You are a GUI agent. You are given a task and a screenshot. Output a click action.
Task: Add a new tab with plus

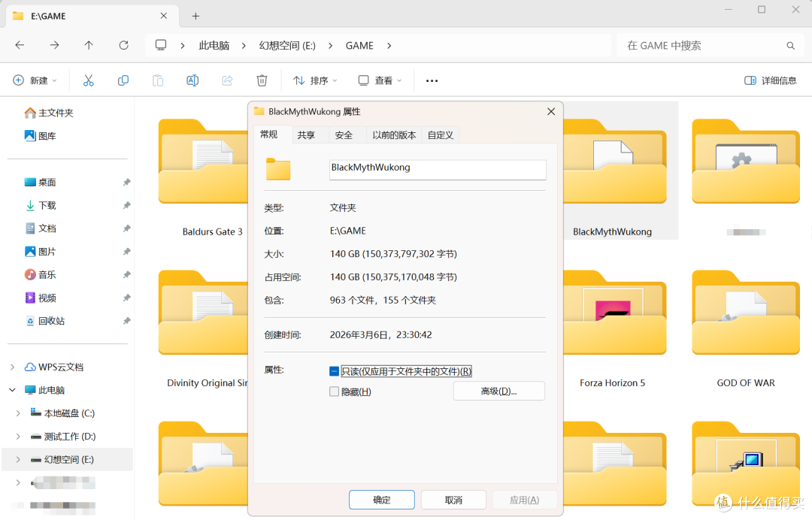[x=195, y=16]
